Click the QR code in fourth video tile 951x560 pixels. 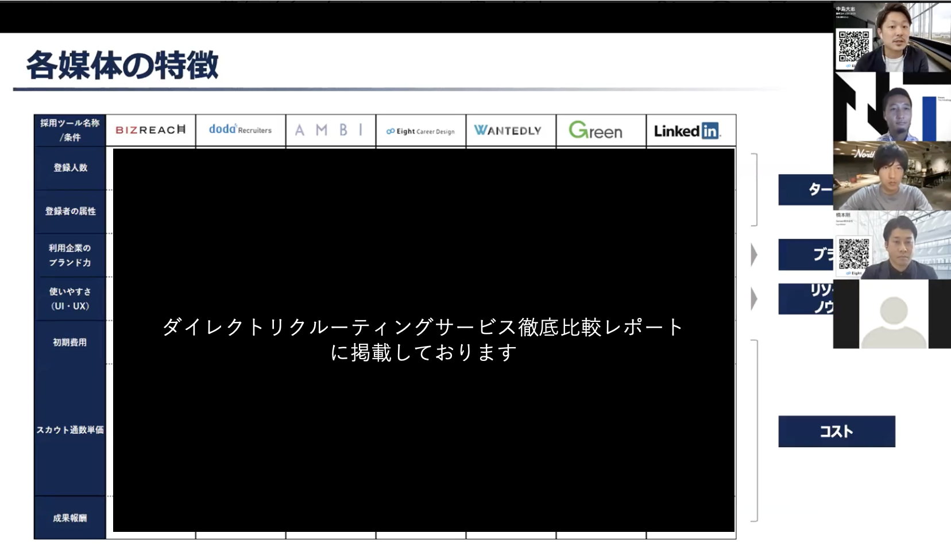click(x=854, y=253)
